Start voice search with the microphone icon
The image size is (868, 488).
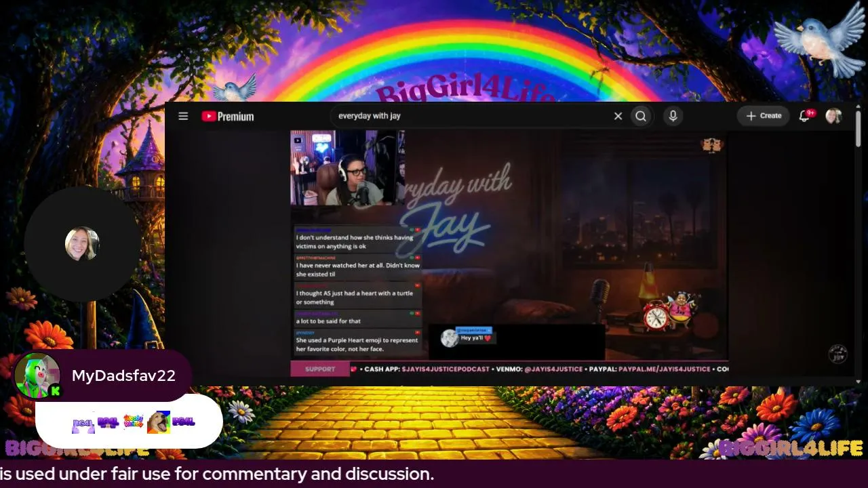(673, 116)
